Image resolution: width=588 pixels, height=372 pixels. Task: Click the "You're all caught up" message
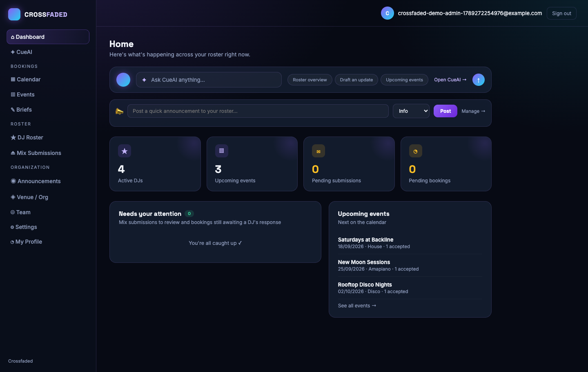(215, 243)
